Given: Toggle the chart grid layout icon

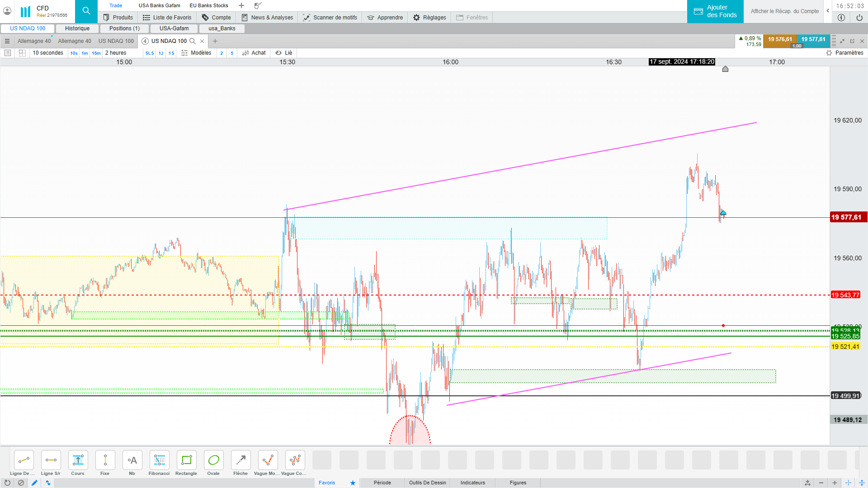Looking at the screenshot, I should (22, 53).
